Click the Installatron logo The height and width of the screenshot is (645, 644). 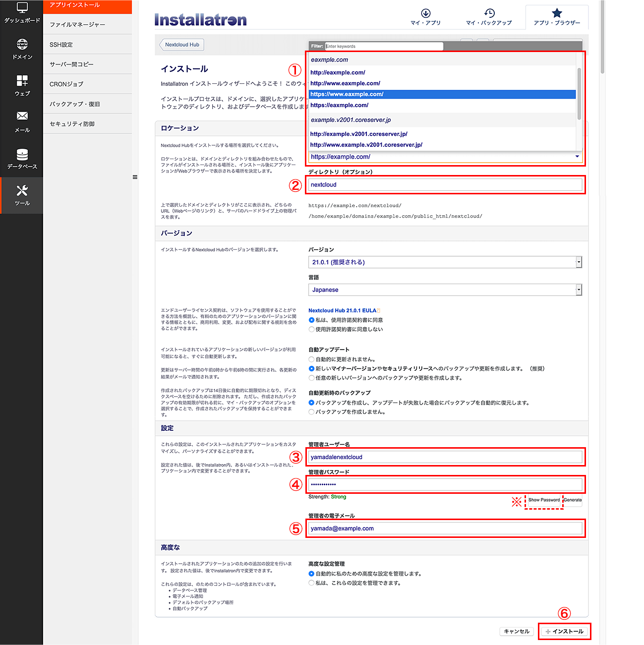coord(200,20)
